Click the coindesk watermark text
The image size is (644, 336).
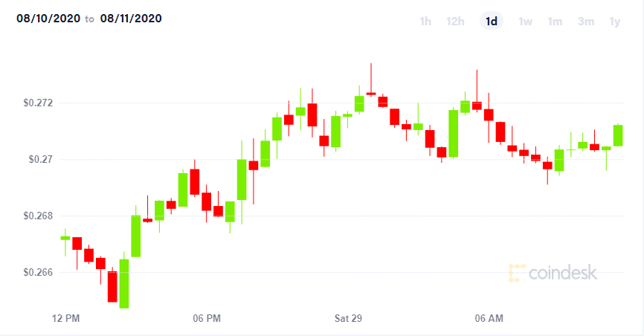pos(563,273)
